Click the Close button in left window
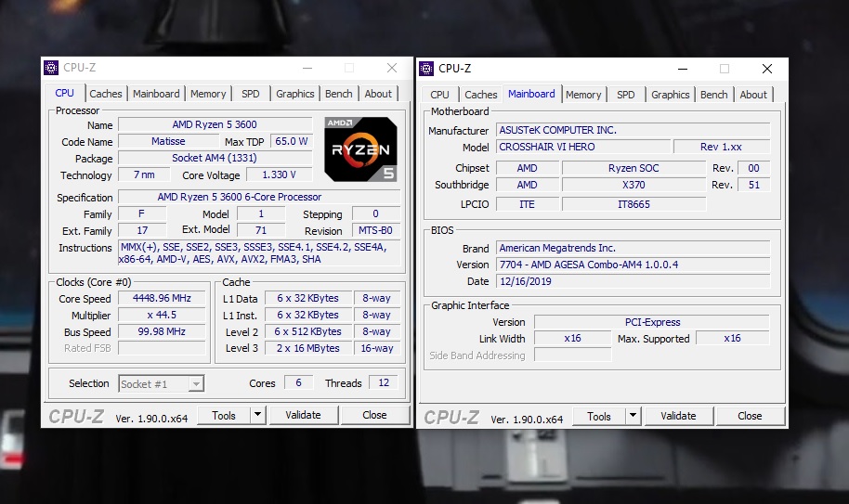849x504 pixels. coord(374,415)
